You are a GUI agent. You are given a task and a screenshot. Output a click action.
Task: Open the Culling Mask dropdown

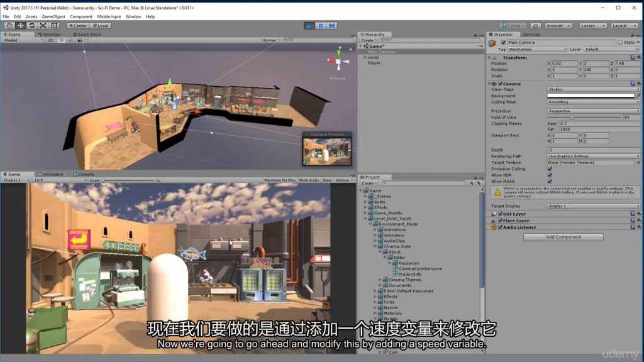pos(594,102)
